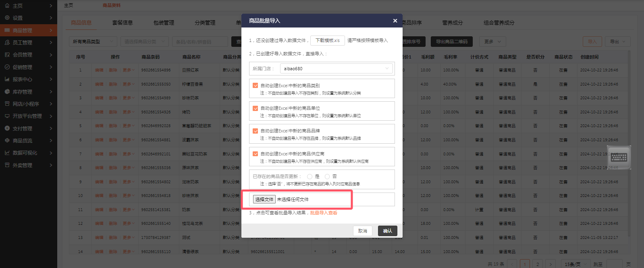This screenshot has height=268, width=644.
Task: Click the settings gear icon in sidebar
Action: (7, 18)
